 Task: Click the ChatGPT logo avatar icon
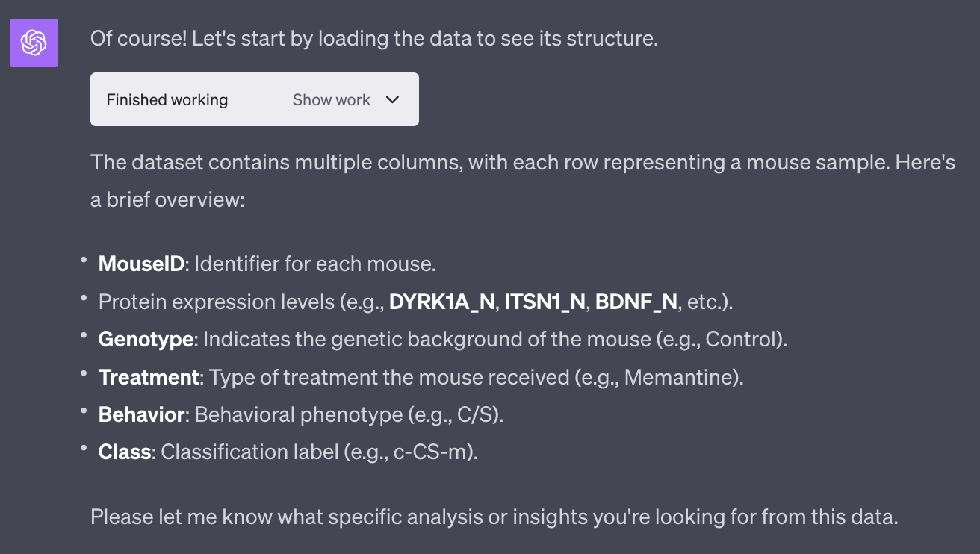point(34,43)
